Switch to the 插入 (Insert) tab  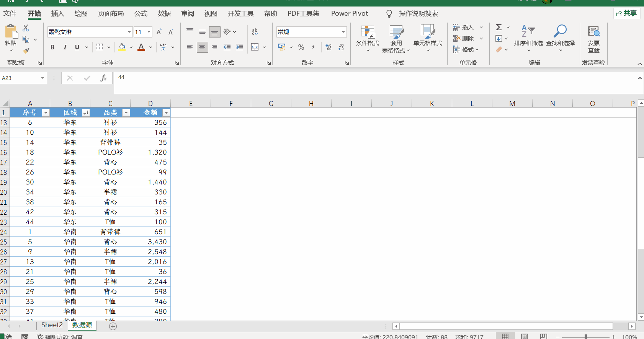point(57,14)
